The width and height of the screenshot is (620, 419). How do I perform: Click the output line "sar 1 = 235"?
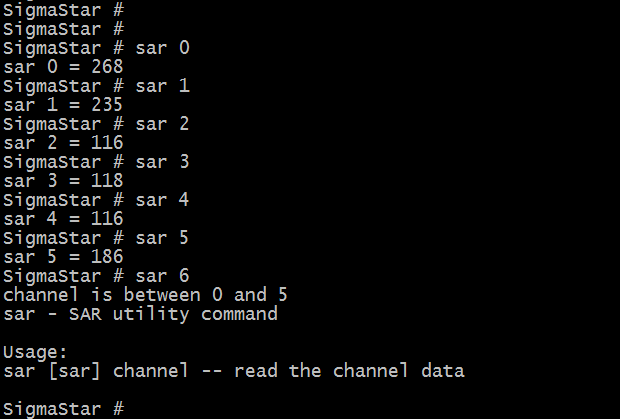click(62, 104)
